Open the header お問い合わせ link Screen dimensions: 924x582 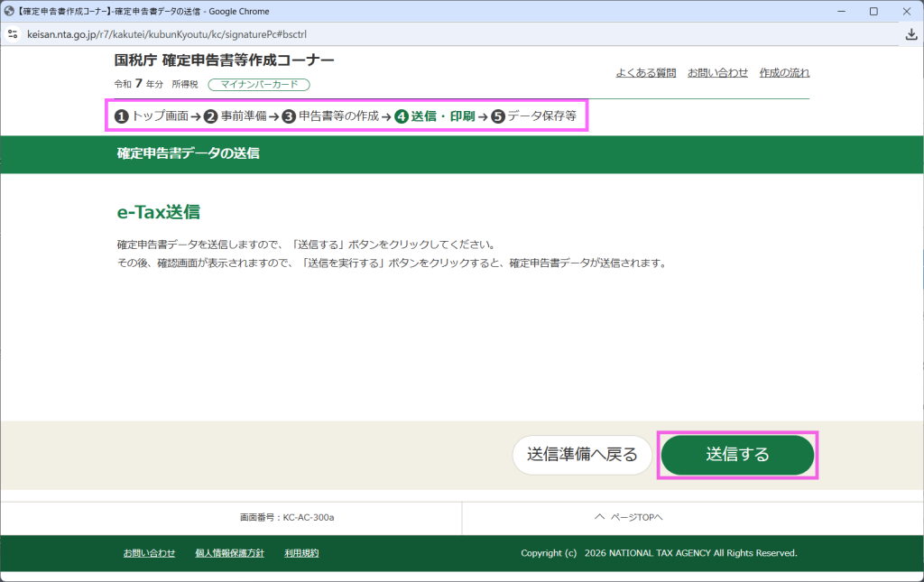(717, 73)
